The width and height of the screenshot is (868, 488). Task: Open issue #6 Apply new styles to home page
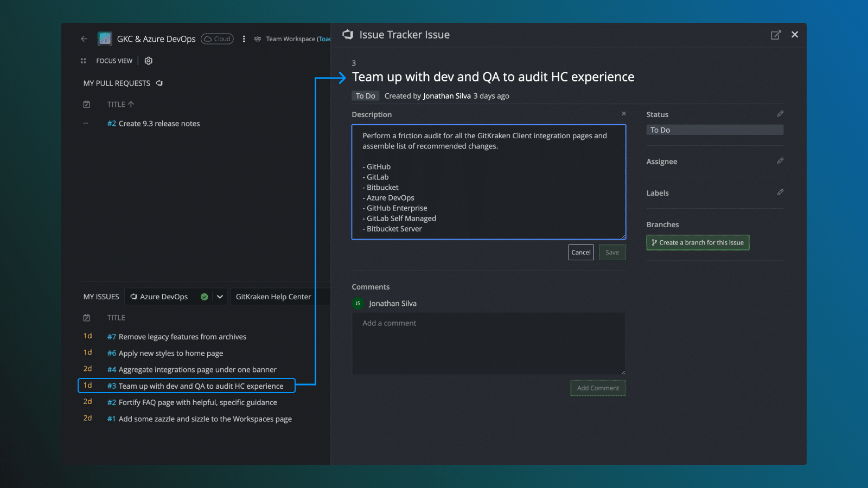click(x=165, y=353)
